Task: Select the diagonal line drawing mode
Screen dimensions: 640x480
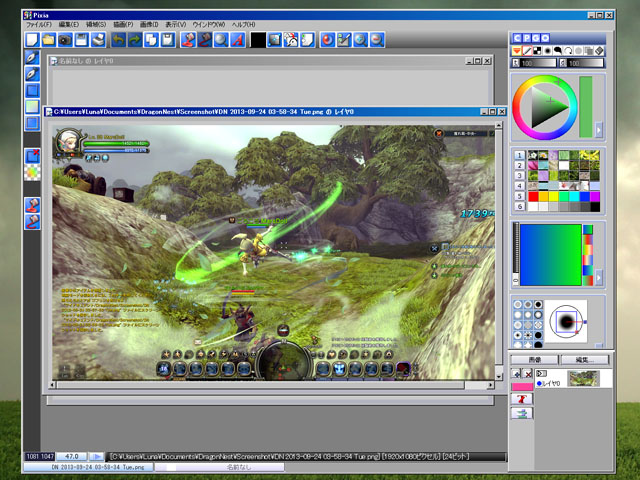Action: (x=527, y=51)
